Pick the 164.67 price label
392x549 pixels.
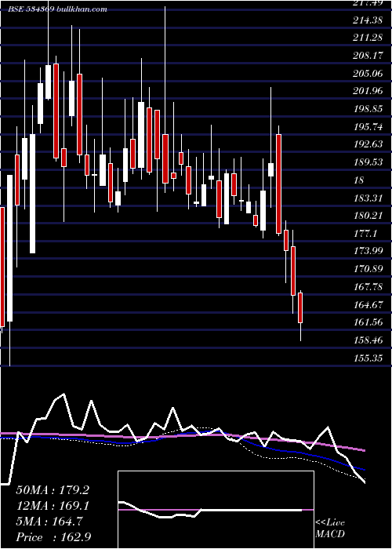coord(368,304)
